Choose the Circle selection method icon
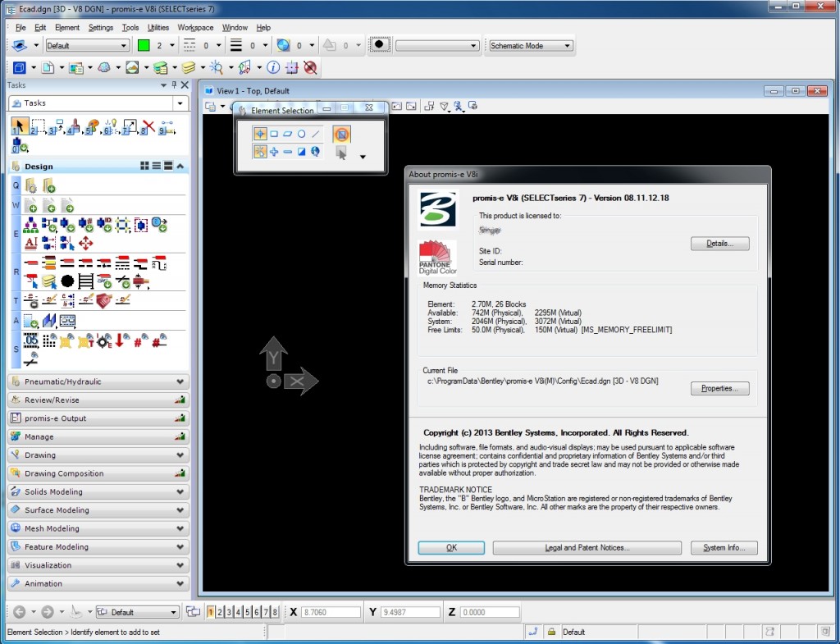The width and height of the screenshot is (840, 644). click(x=301, y=134)
